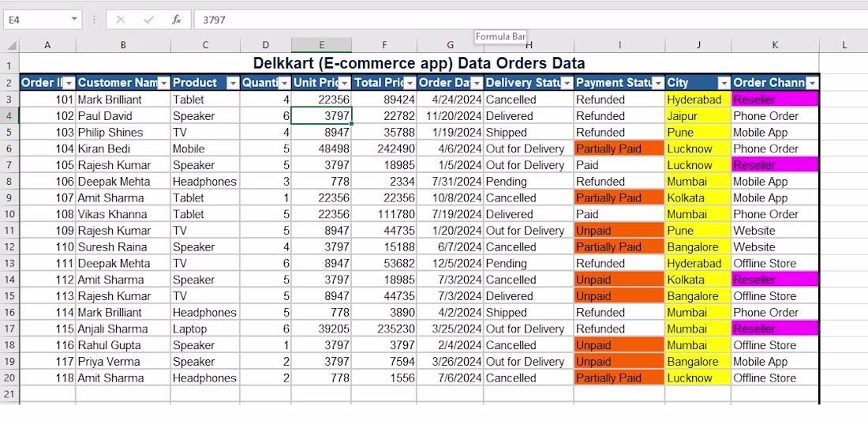Click the Name Box showing E4
The height and width of the screenshot is (421, 868).
pyautogui.click(x=36, y=20)
